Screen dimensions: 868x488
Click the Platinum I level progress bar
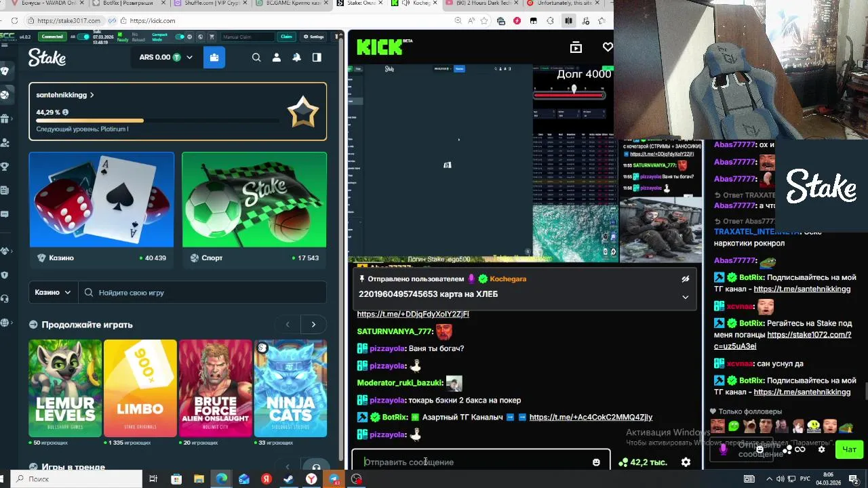click(157, 121)
